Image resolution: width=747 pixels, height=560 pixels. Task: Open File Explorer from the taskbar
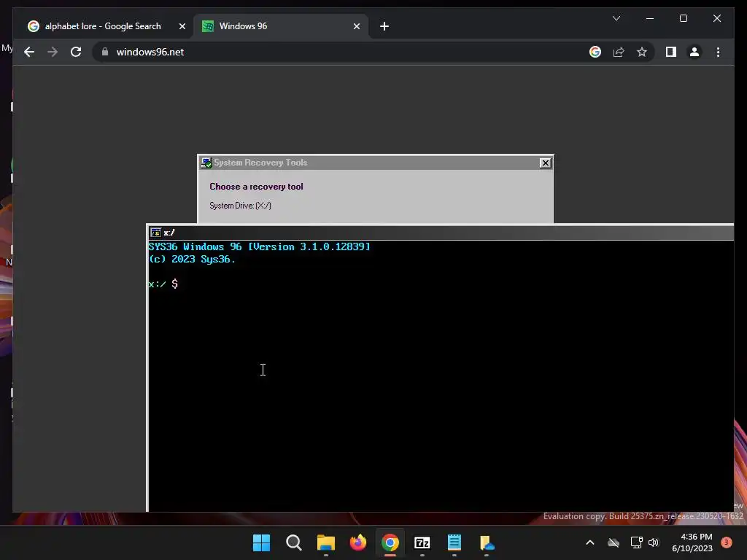click(326, 542)
